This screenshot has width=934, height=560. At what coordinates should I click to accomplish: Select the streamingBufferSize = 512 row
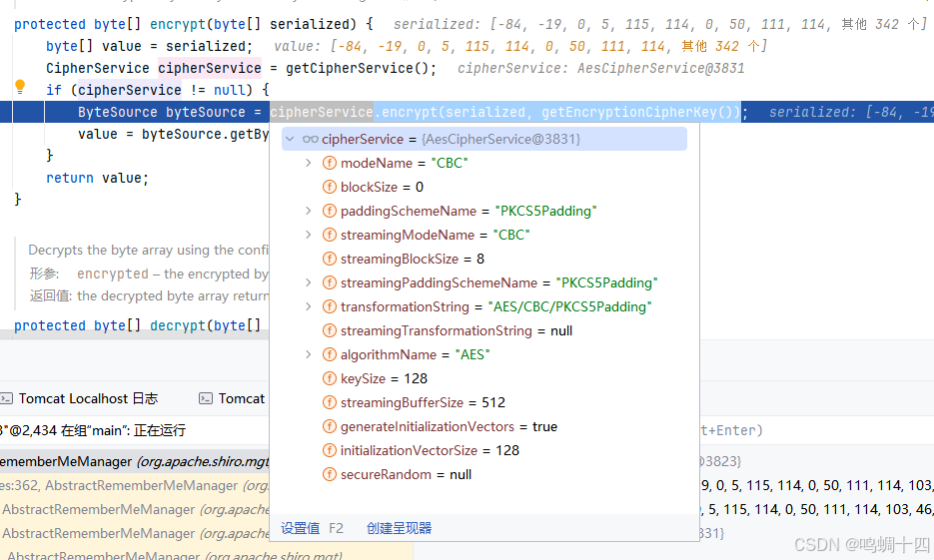tap(484, 402)
